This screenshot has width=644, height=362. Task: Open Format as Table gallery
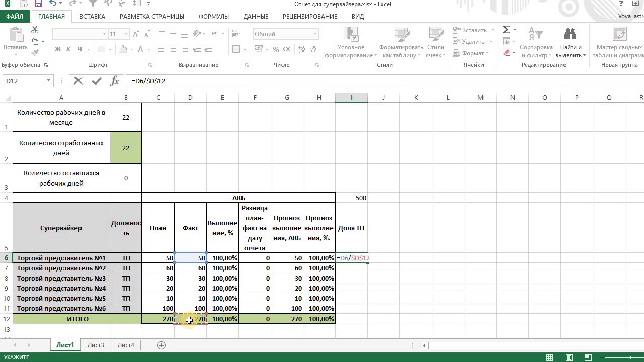pyautogui.click(x=402, y=43)
